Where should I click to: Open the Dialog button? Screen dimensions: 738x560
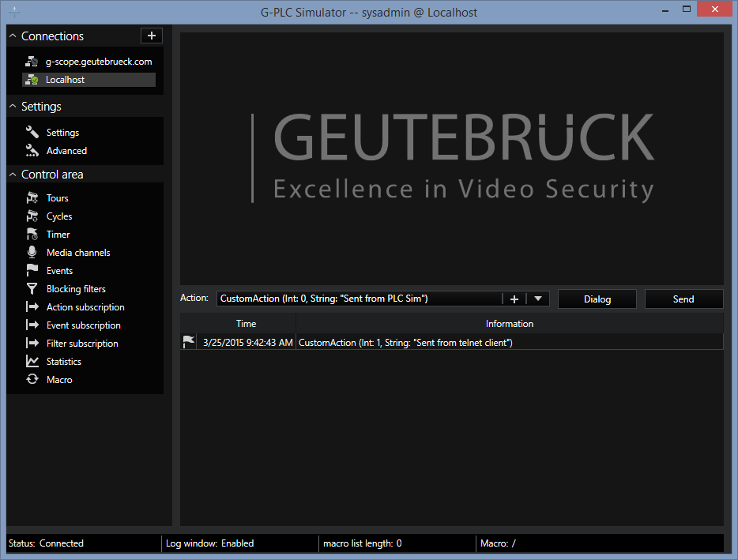point(597,299)
